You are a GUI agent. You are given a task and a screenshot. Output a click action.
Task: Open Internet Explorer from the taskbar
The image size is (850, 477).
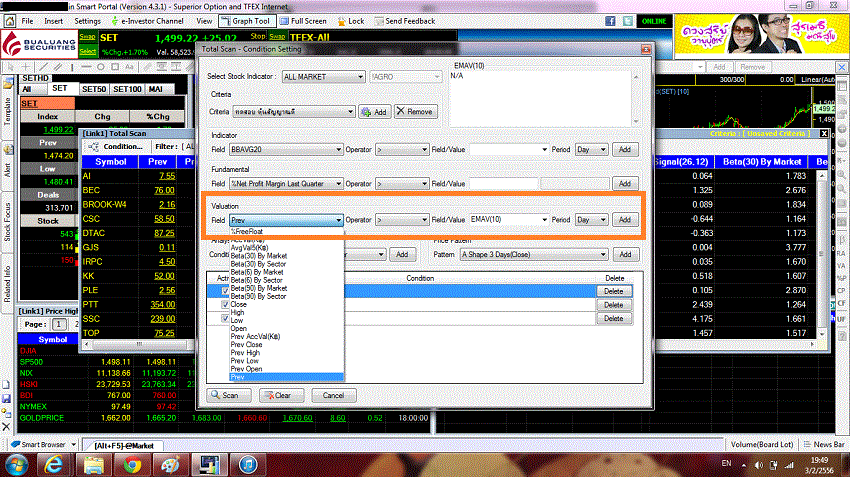54,465
